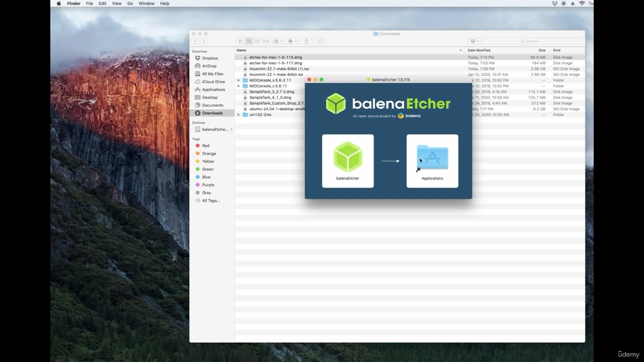Select linuxmint-22.1-mate-64bit (1).iso file
The height and width of the screenshot is (362, 644).
[x=410, y=69]
